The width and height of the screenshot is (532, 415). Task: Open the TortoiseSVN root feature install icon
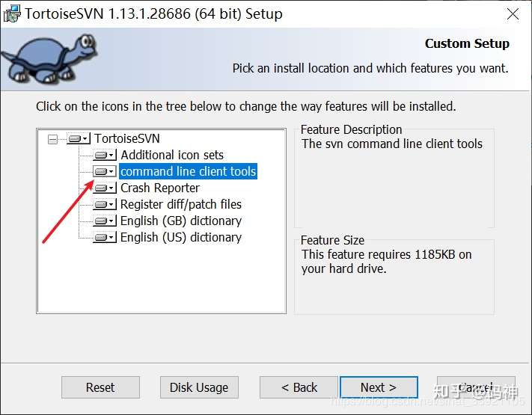79,138
